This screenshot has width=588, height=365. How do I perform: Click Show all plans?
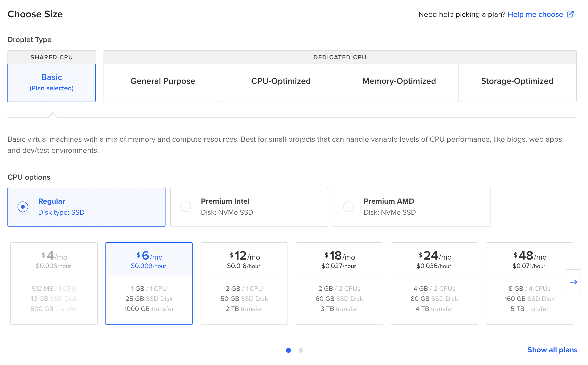(552, 350)
